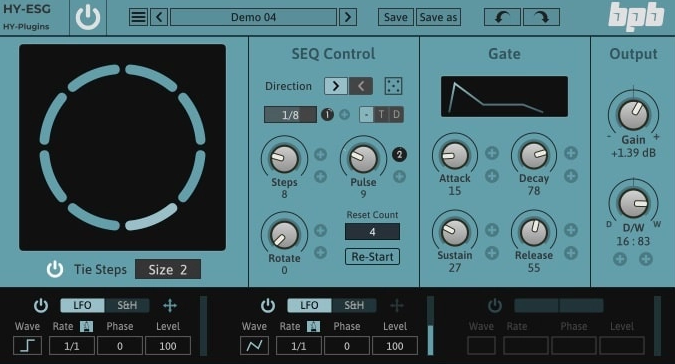The width and height of the screenshot is (675, 364).
Task: Open the 1/8 rate selector
Action: pos(290,115)
